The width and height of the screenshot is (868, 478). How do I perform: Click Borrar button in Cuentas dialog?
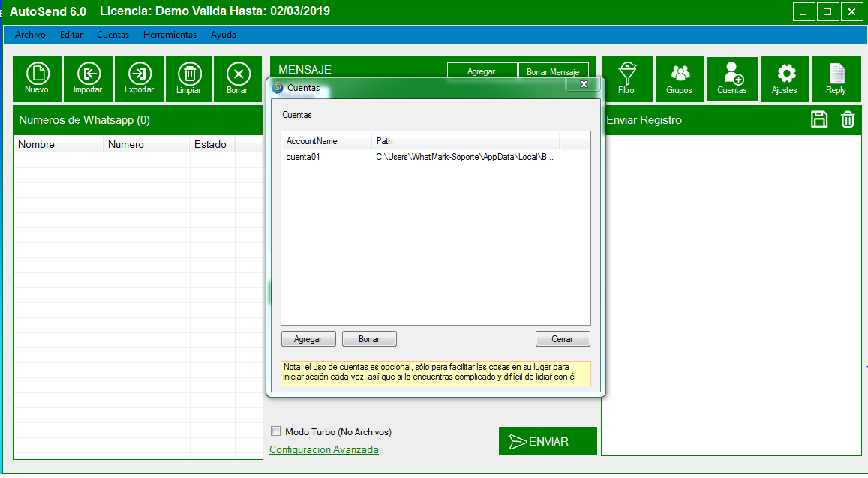[369, 339]
